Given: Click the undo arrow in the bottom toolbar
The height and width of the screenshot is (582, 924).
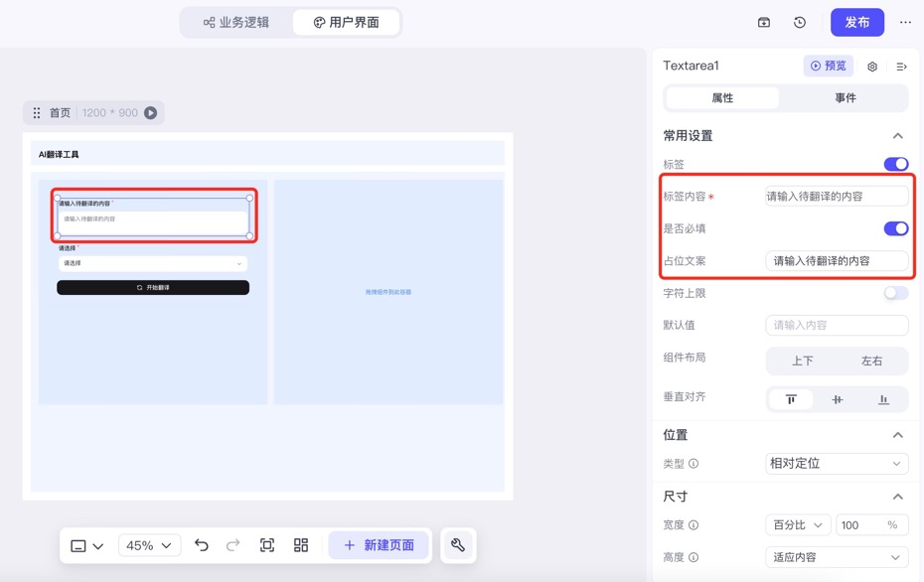Looking at the screenshot, I should pyautogui.click(x=201, y=545).
